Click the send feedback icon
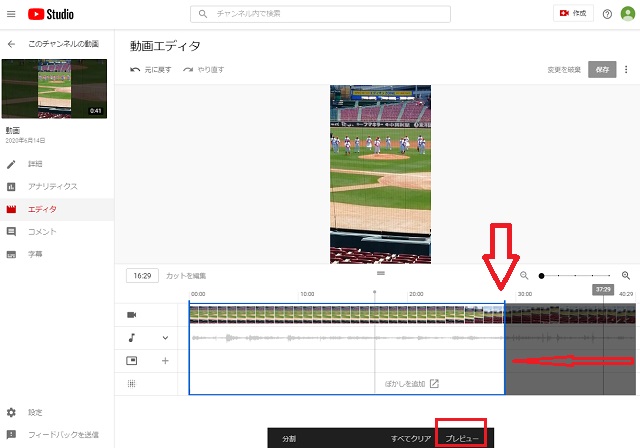 tap(11, 435)
